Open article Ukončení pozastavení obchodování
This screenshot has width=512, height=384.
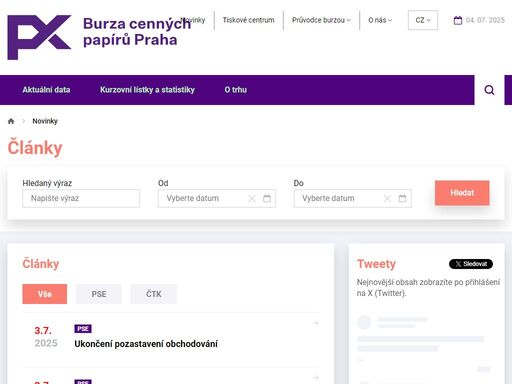tap(146, 344)
